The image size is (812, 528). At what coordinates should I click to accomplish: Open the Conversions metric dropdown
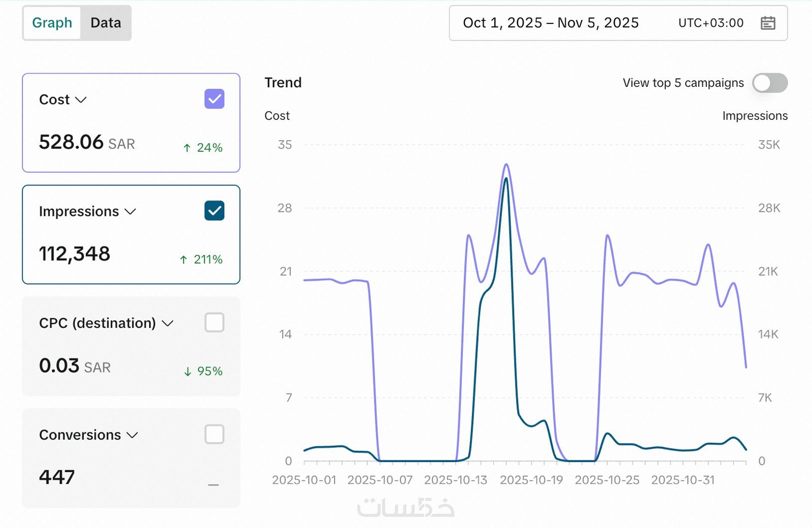point(132,435)
